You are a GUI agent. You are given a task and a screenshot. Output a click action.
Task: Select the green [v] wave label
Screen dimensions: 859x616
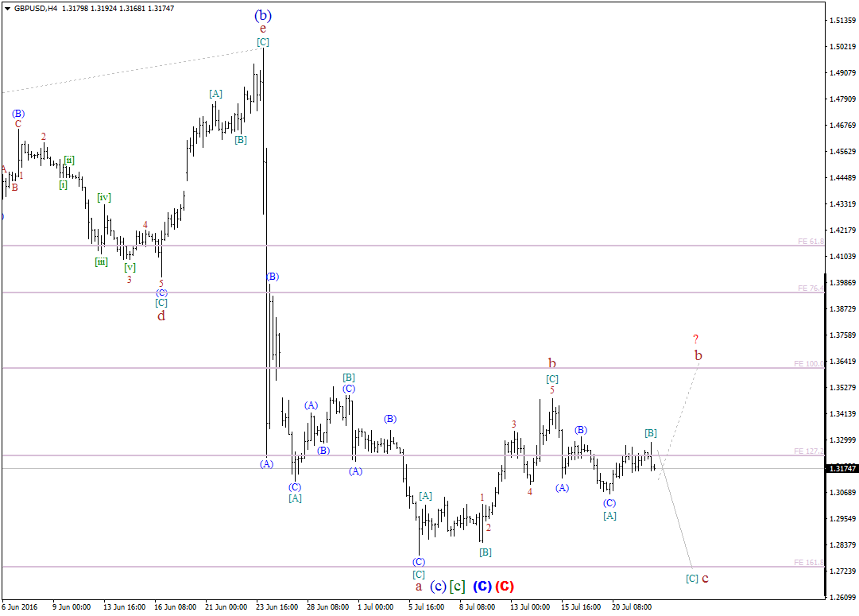130,267
